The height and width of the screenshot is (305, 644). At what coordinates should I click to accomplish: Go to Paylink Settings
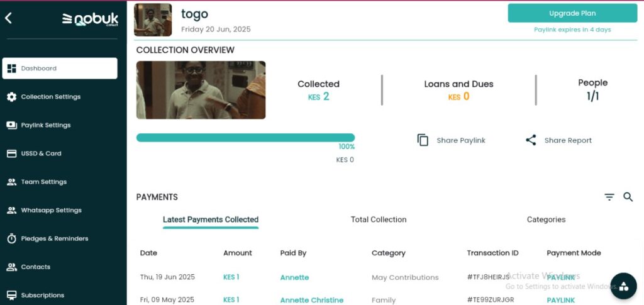tap(45, 125)
